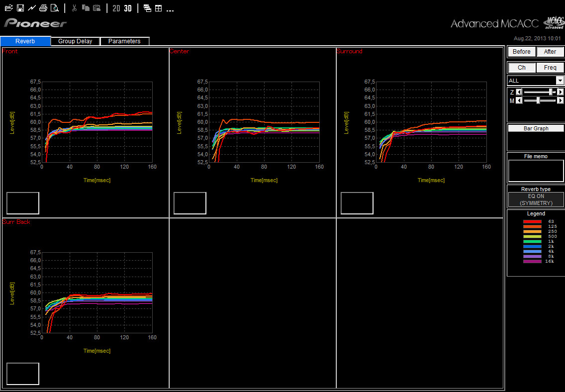Viewport: 565px width, 392px height.
Task: Click the save floppy disk icon
Action: pos(20,8)
